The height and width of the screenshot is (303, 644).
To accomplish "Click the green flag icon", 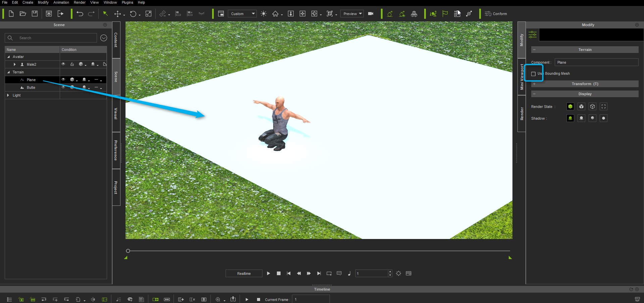I will tap(445, 14).
